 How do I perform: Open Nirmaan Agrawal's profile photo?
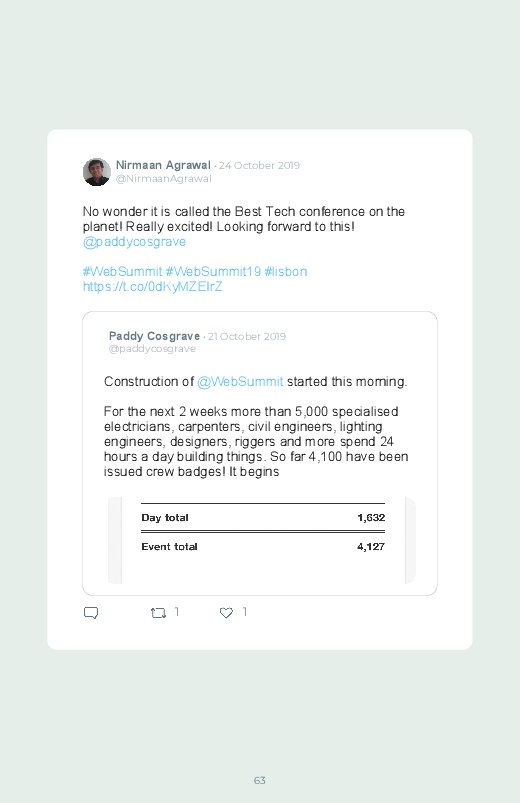point(97,172)
